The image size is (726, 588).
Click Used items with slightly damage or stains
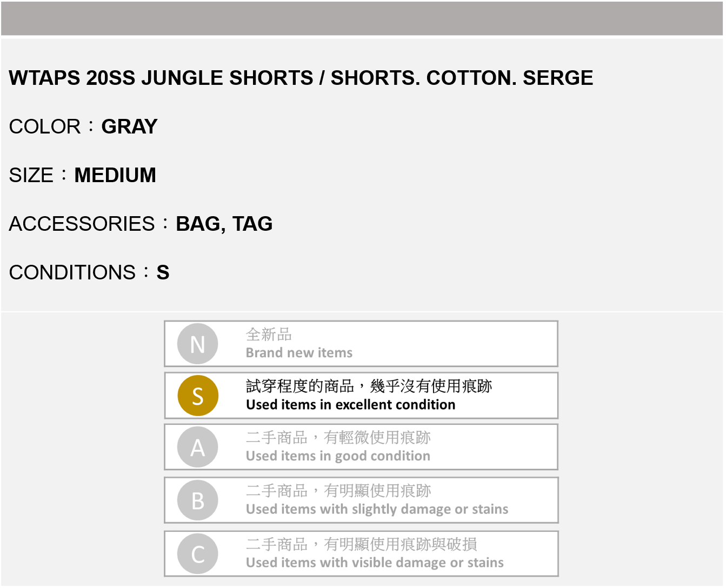(377, 509)
